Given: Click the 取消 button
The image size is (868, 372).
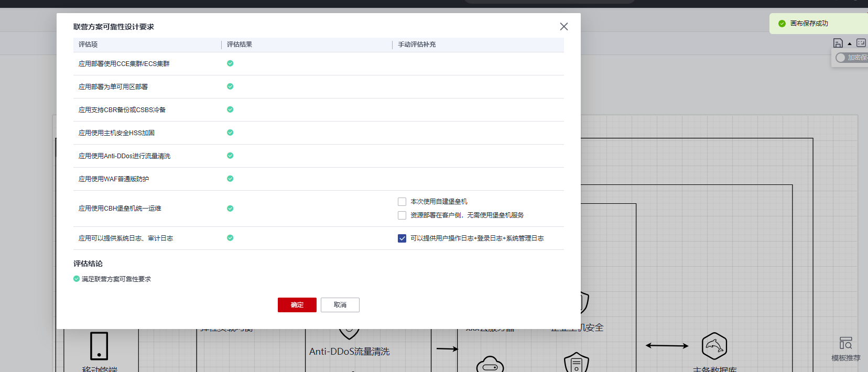Looking at the screenshot, I should click(340, 305).
